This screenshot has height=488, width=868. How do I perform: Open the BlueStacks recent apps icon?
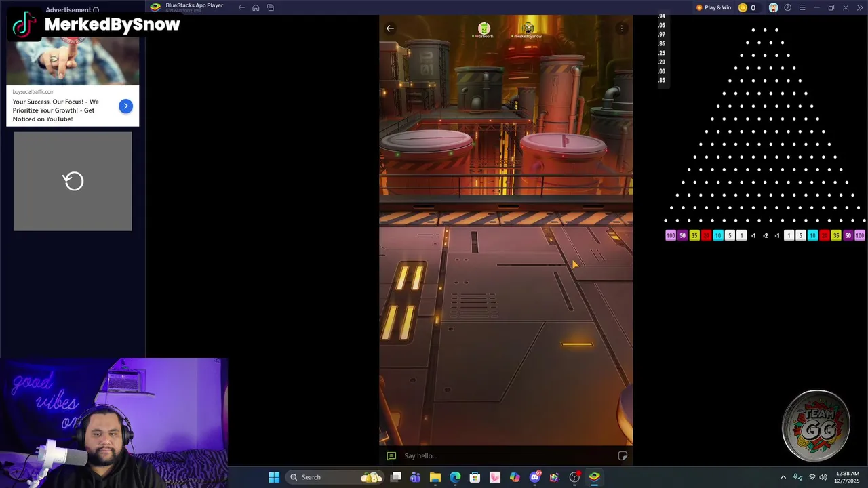271,7
